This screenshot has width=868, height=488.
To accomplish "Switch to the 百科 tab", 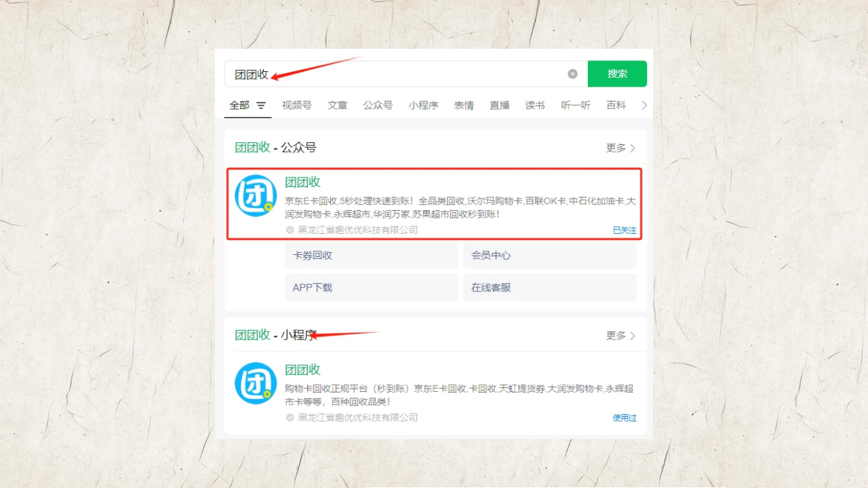I will [616, 105].
